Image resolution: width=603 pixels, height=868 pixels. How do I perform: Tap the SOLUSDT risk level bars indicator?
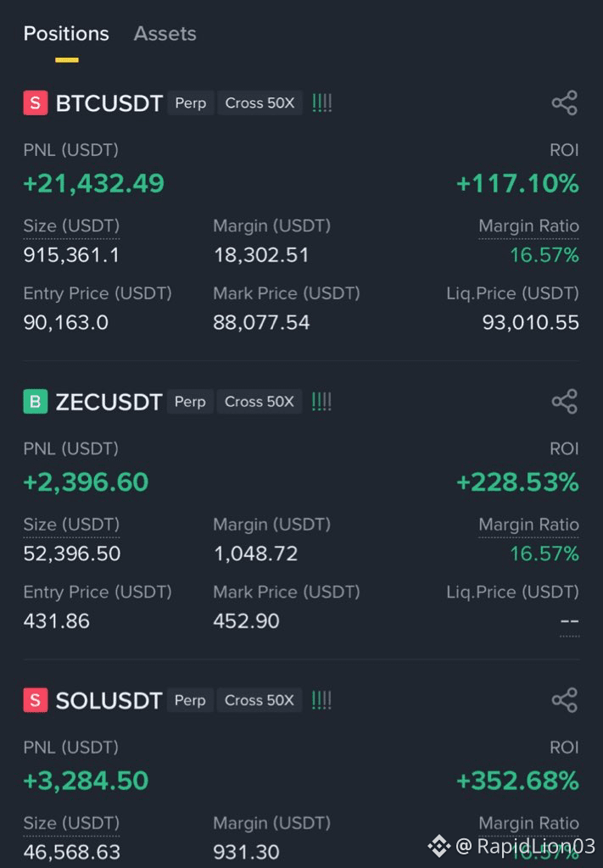[x=321, y=700]
